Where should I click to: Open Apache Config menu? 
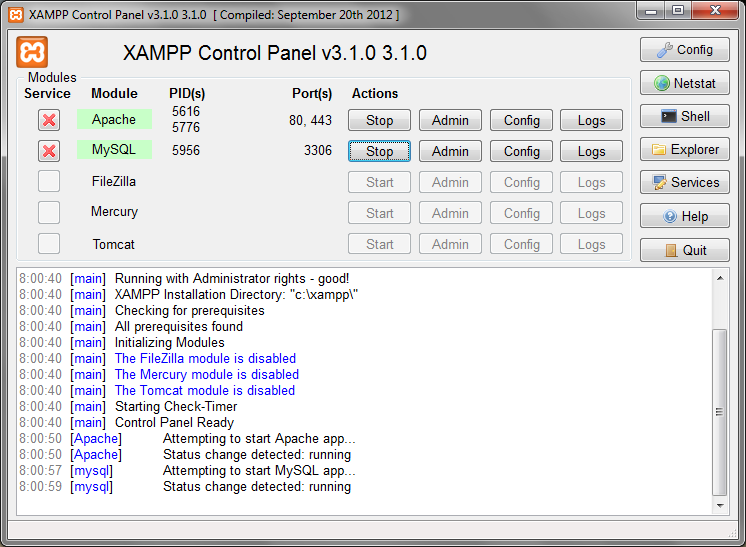(521, 120)
